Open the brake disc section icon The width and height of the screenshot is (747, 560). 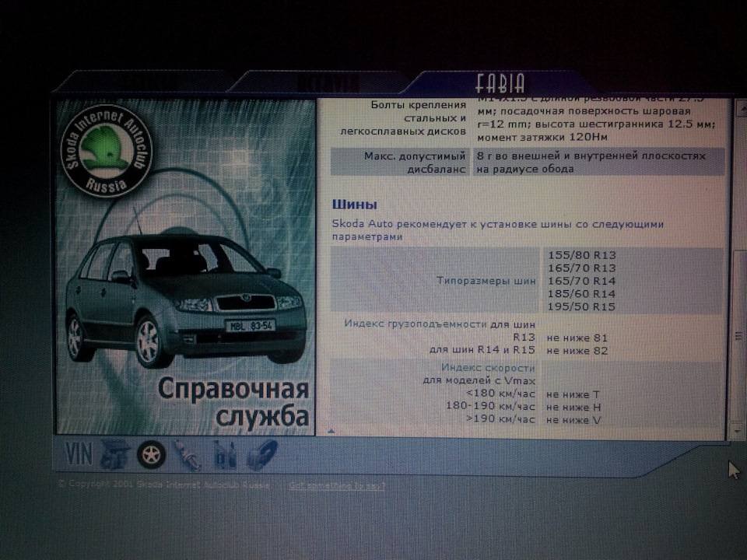click(261, 455)
